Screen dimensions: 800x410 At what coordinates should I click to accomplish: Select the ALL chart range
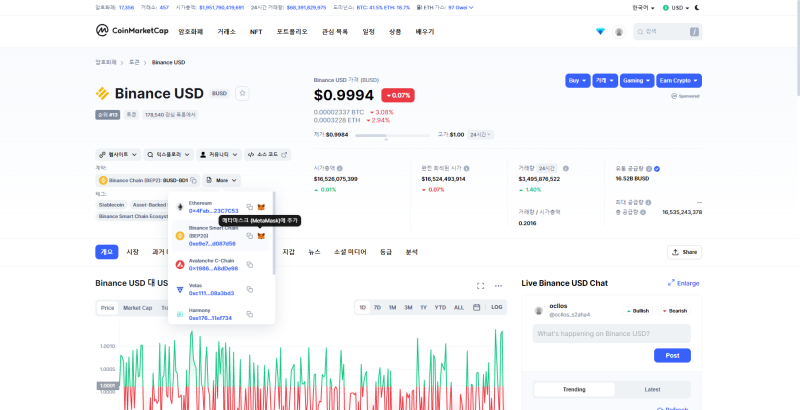459,308
